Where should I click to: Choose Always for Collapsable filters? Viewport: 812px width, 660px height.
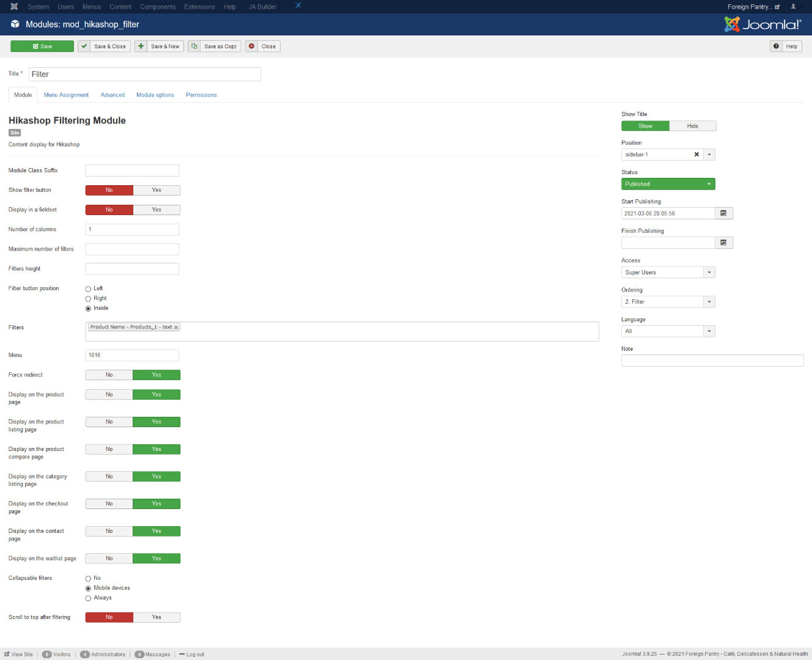point(88,598)
